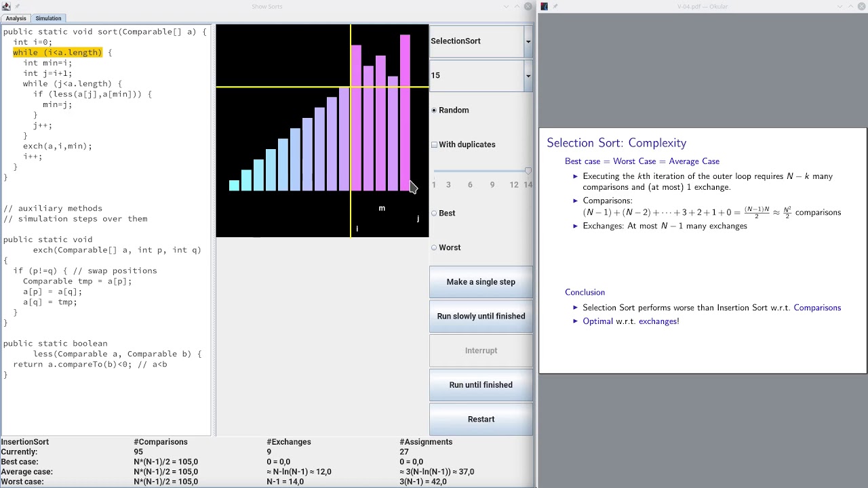Image resolution: width=868 pixels, height=488 pixels.
Task: Click the InsertionSort label in stats
Action: (x=25, y=442)
